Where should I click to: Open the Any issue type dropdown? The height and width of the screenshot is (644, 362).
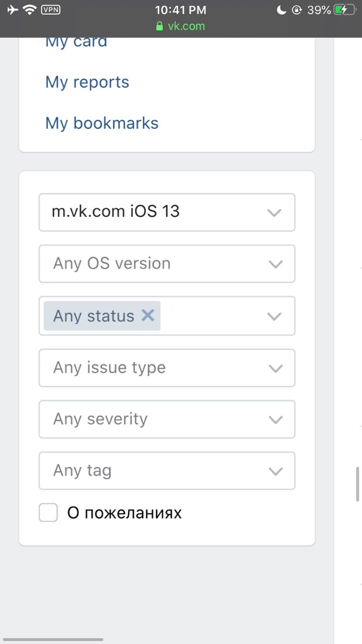(167, 368)
